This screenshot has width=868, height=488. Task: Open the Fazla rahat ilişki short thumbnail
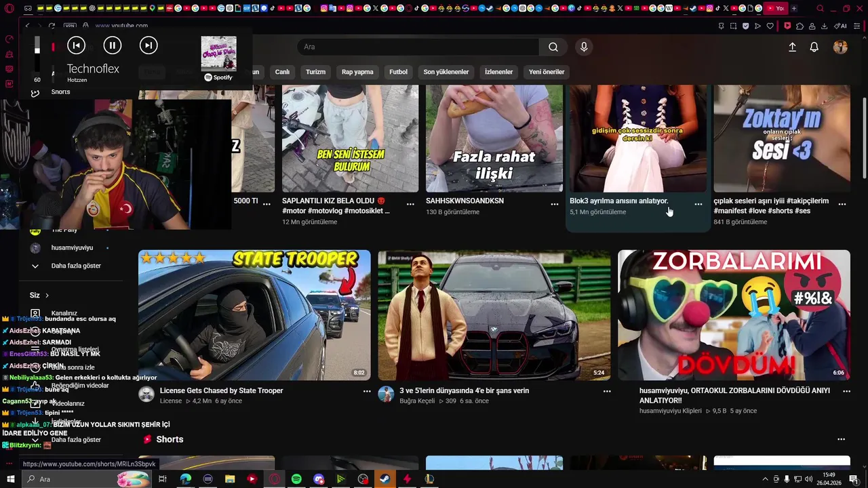click(x=494, y=139)
